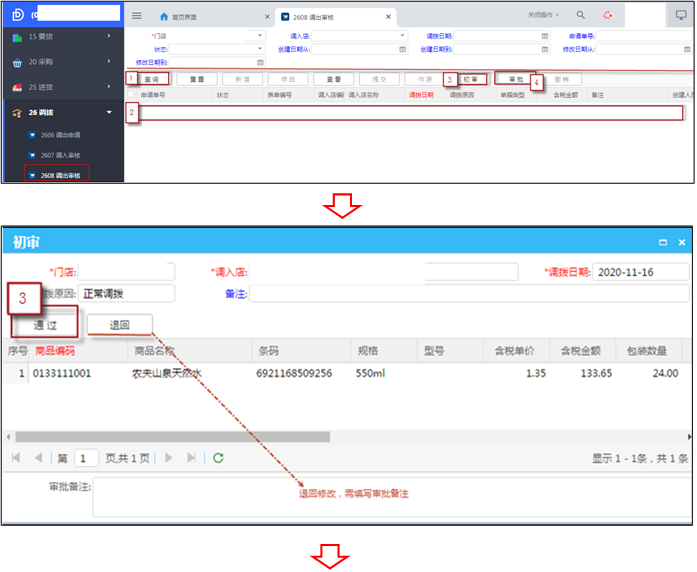This screenshot has width=697, height=572.
Task: Open the calendar picker for 修改日期到
Action: coord(260,63)
